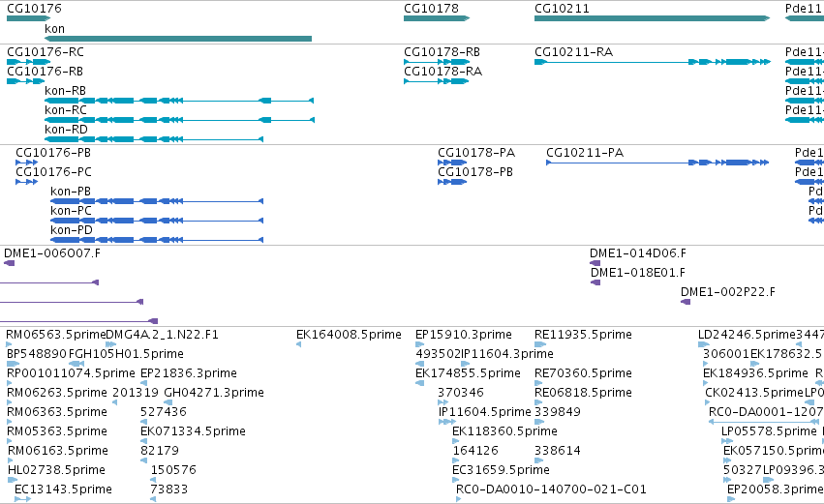Click the RM05363.5prime EST label
Image resolution: width=824 pixels, height=504 pixels.
57,431
